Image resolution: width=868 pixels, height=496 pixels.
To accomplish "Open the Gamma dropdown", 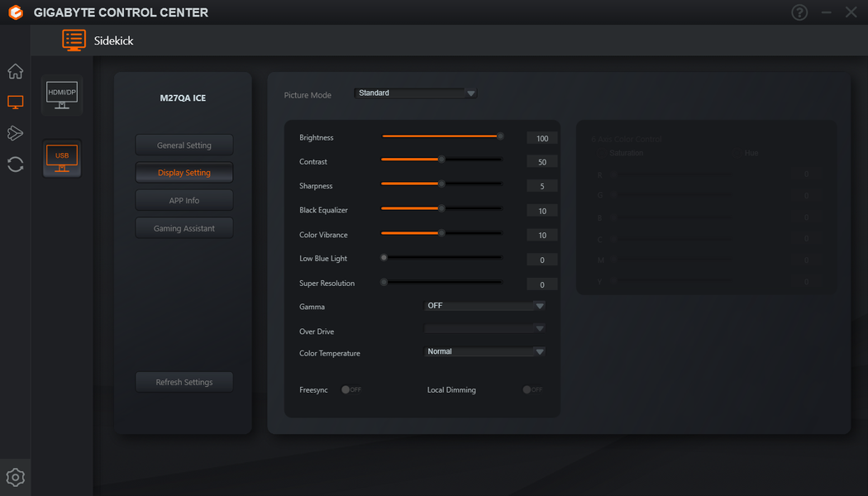I will pos(484,306).
